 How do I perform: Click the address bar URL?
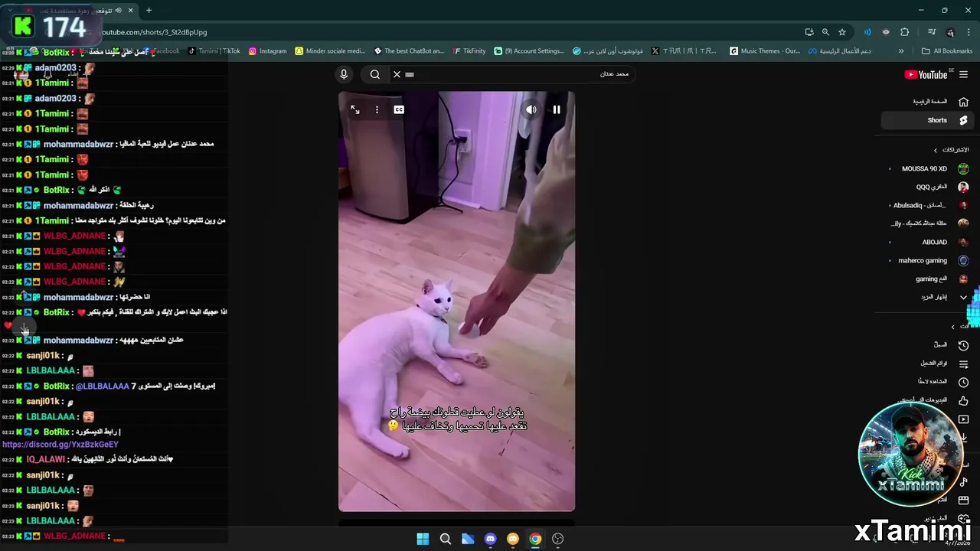pos(155,32)
